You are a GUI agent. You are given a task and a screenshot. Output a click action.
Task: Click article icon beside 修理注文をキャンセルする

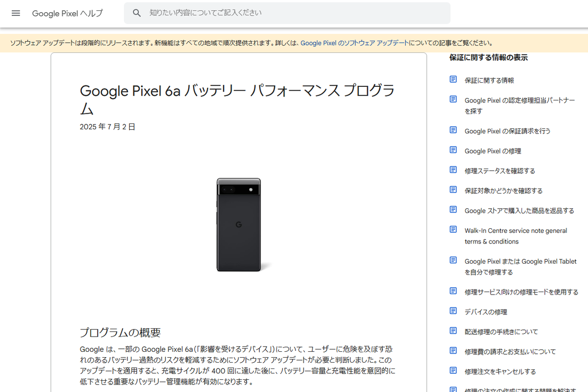pyautogui.click(x=453, y=370)
